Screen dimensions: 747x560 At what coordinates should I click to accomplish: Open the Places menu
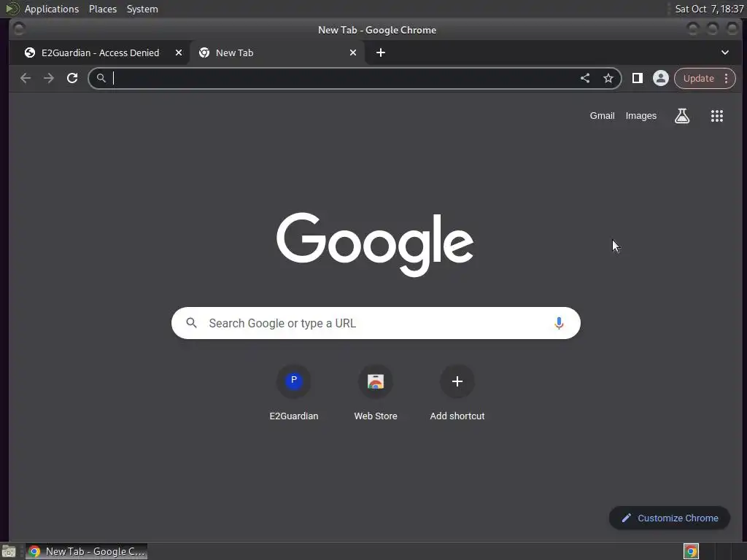(103, 9)
